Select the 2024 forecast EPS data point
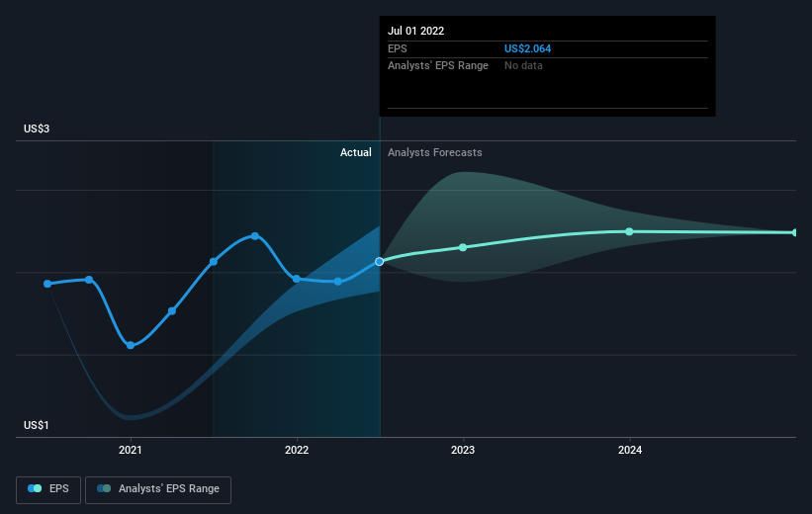This screenshot has height=514, width=812. click(629, 231)
